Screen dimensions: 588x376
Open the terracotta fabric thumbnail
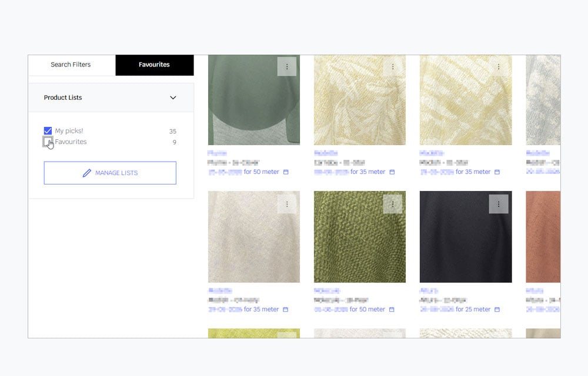[543, 237]
